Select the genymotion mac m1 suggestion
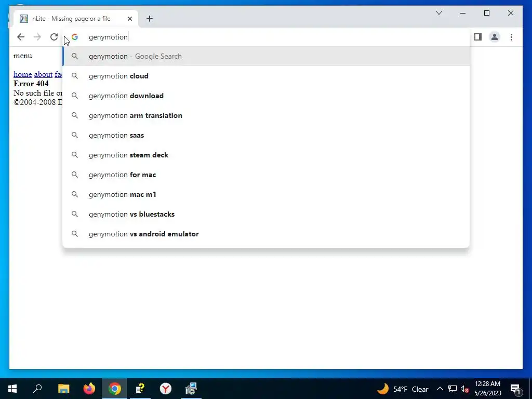The width and height of the screenshot is (532, 399). coord(267,194)
